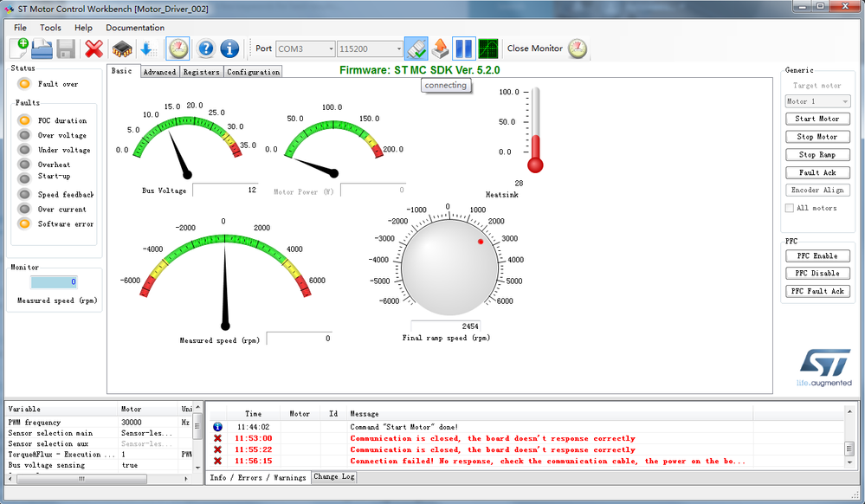Viewport: 865px width, 504px height.
Task: Switch to the Registers tab
Action: coord(202,72)
